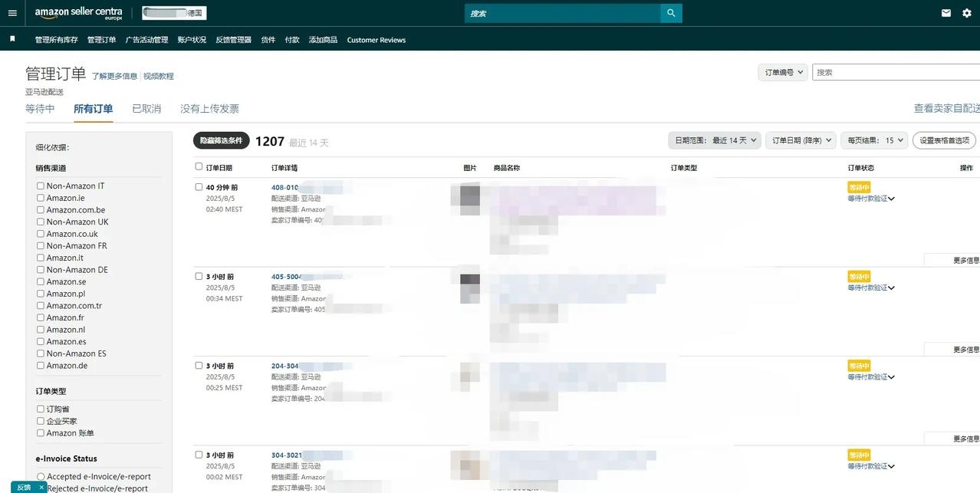The image size is (980, 493).
Task: Click the magnifier search button
Action: click(x=671, y=13)
